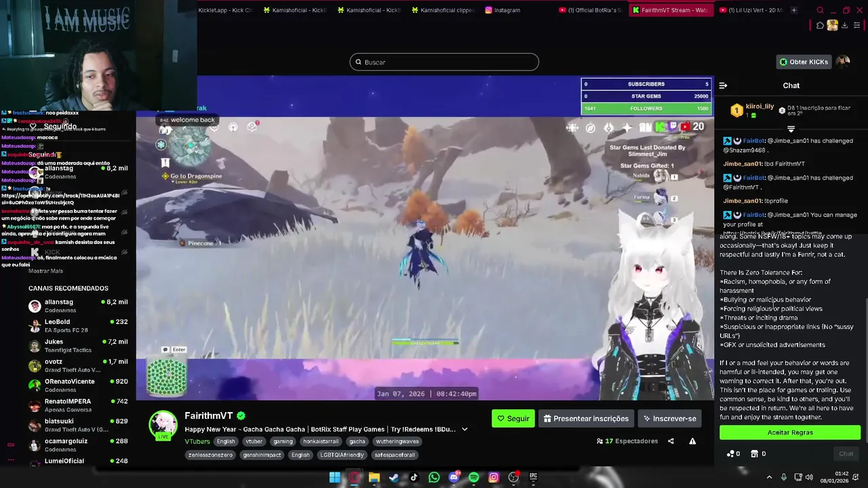Click the Seguir follow button
Viewport: 868px width, 488px height.
point(513,418)
